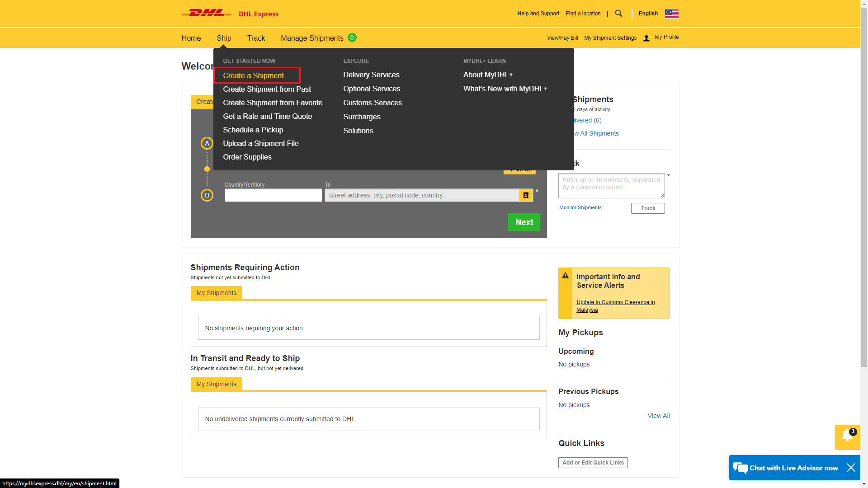Viewport: 868px width, 488px height.
Task: Open Customs Services
Action: click(x=373, y=103)
